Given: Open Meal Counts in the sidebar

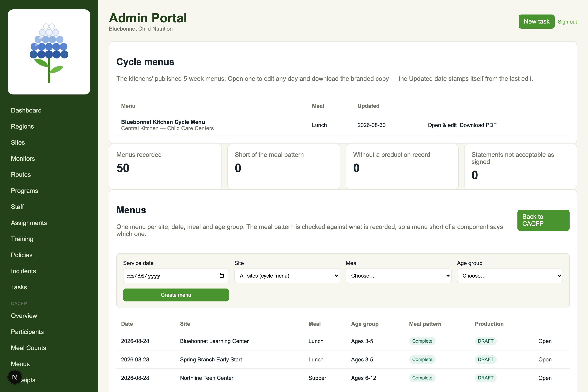Looking at the screenshot, I should point(28,348).
